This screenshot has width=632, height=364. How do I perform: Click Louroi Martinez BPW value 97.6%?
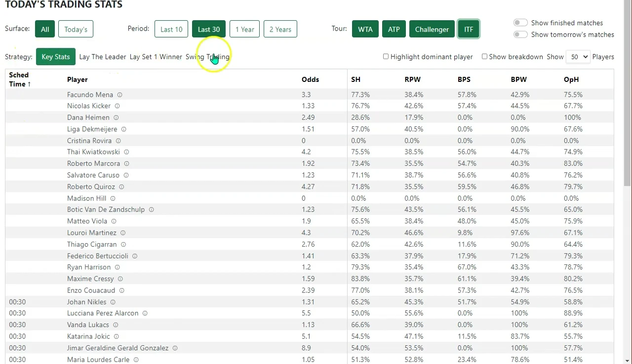[x=520, y=233]
